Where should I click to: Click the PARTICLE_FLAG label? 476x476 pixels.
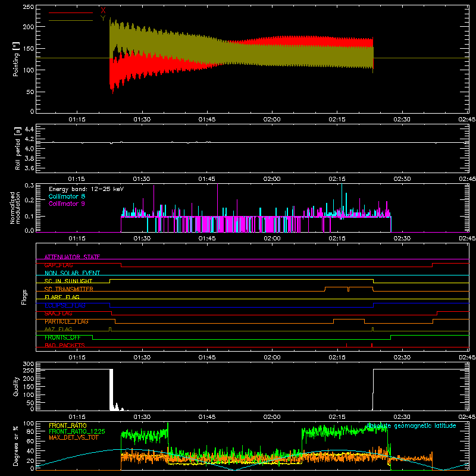tap(67, 321)
